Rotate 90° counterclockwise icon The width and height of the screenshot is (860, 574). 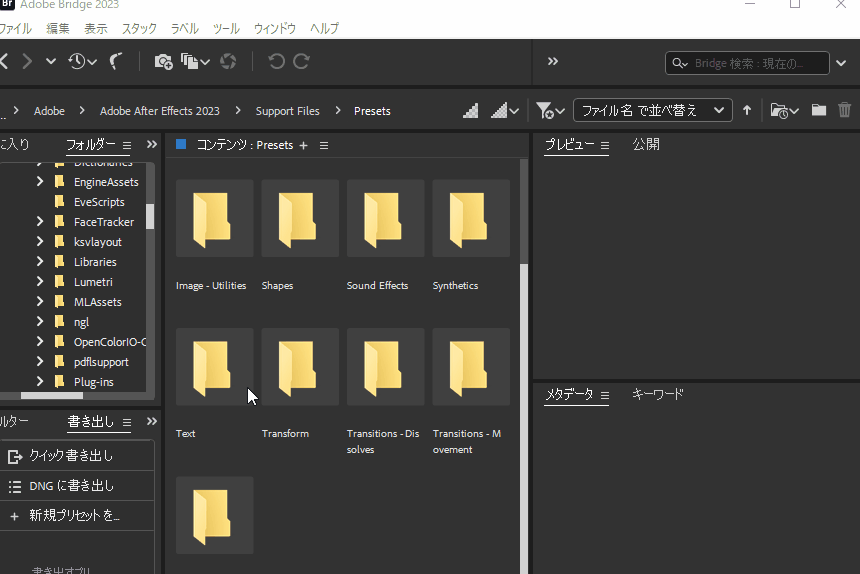point(276,61)
